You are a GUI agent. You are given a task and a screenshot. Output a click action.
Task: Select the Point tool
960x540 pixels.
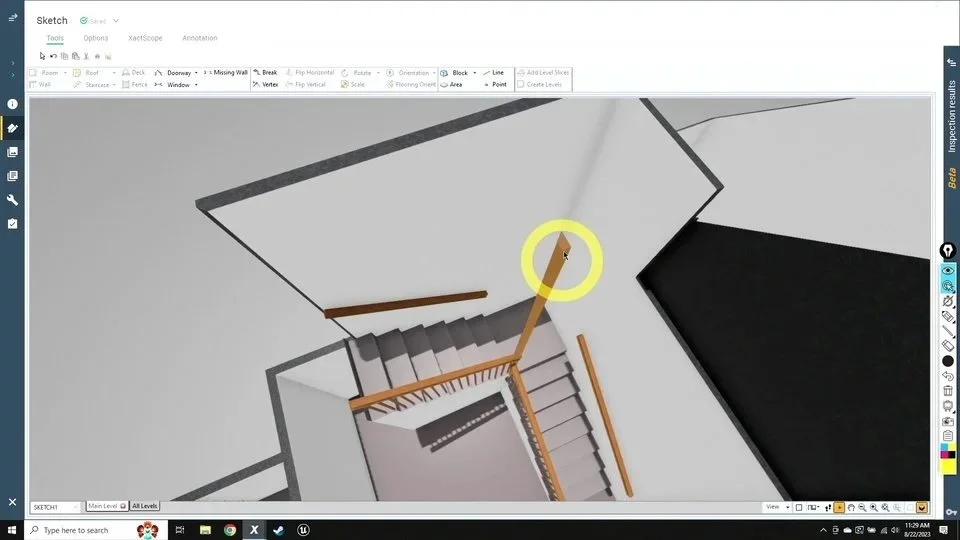495,84
